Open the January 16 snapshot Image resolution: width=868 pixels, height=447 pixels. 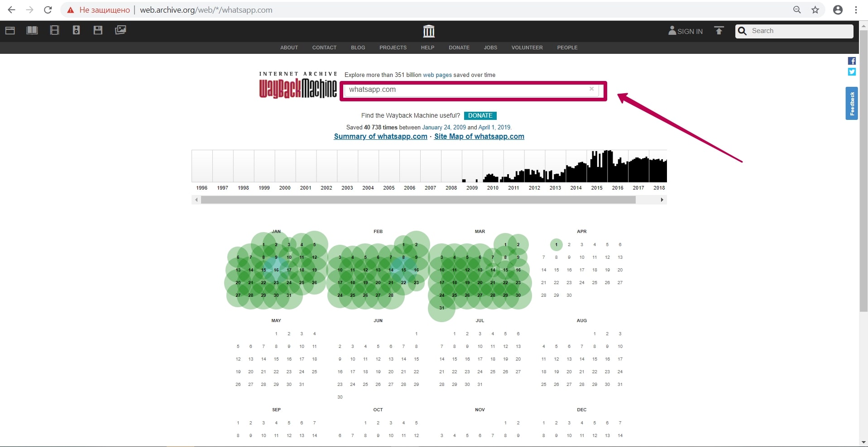276,270
